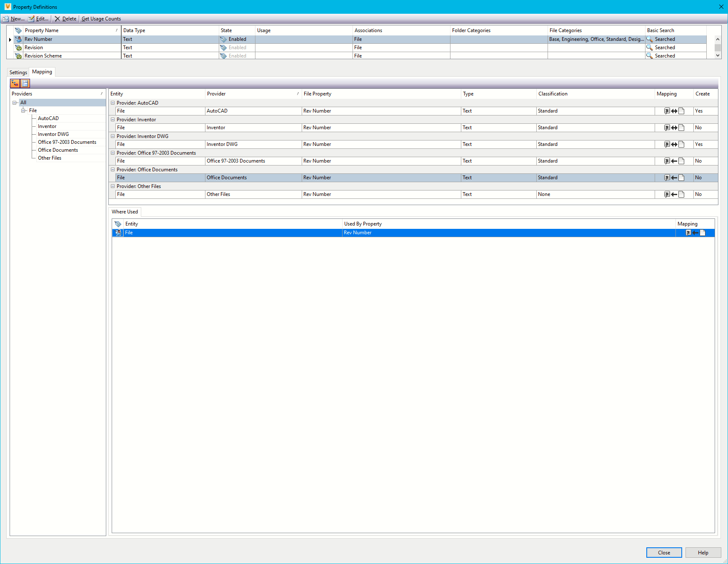Viewport: 728px width, 564px height.
Task: Click the Enabled state icon on the Rev Number row
Action: [224, 39]
